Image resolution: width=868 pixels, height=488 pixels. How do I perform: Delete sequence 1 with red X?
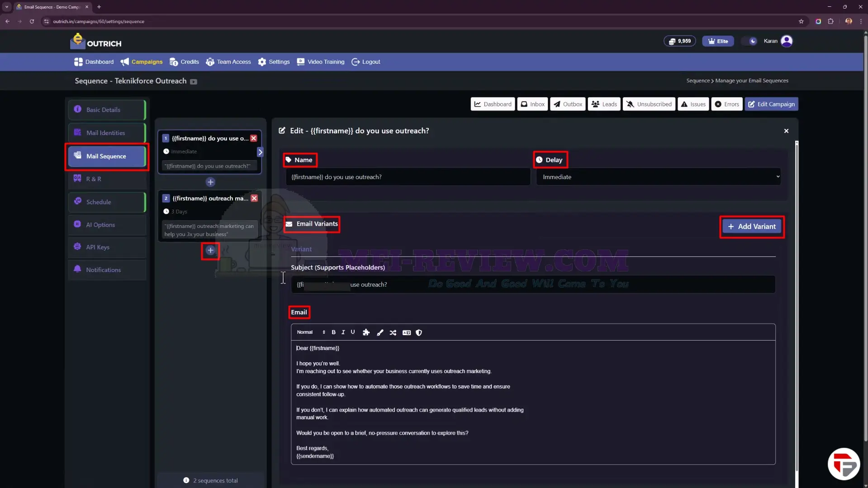tap(254, 138)
